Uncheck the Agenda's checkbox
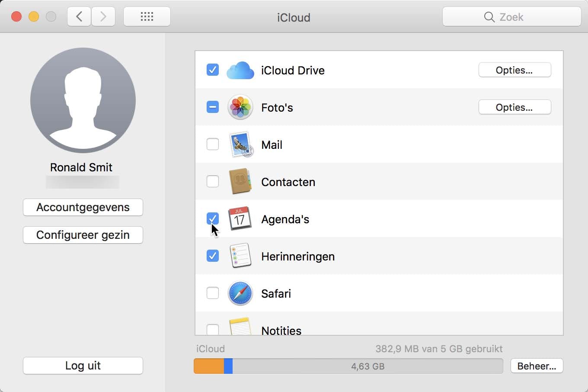 pos(213,219)
